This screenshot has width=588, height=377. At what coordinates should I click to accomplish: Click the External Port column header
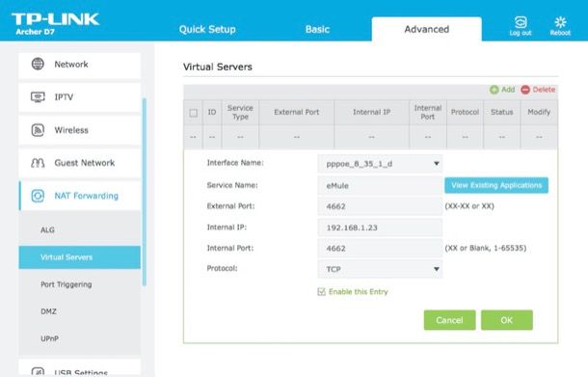point(296,112)
